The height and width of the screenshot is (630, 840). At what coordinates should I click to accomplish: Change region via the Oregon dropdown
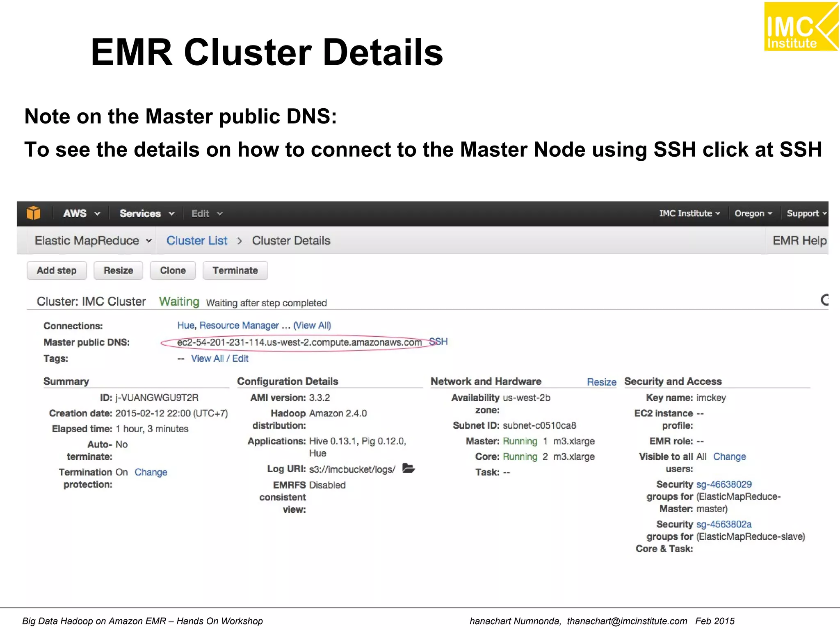pyautogui.click(x=753, y=213)
